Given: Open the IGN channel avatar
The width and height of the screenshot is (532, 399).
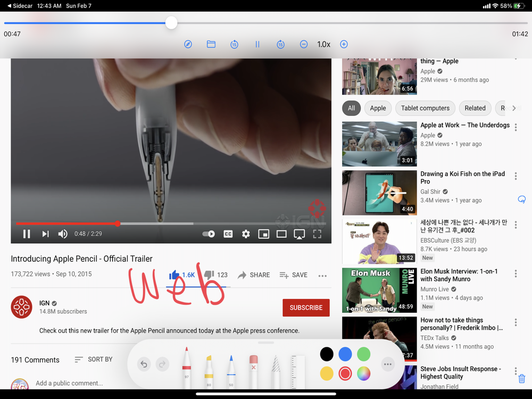Looking at the screenshot, I should [21, 307].
